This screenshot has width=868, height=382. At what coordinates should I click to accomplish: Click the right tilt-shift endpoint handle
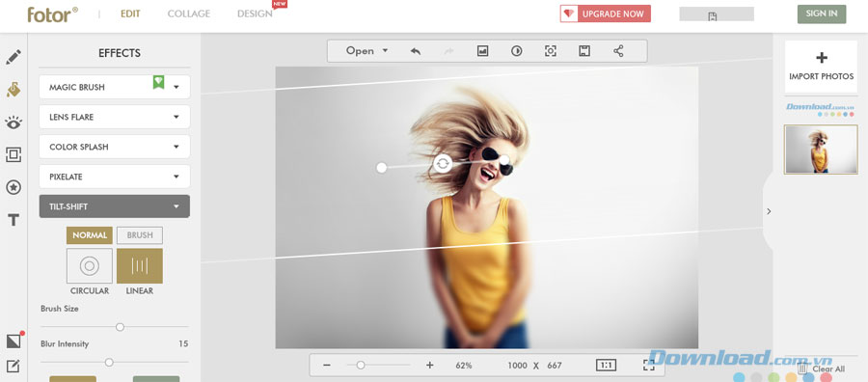504,160
